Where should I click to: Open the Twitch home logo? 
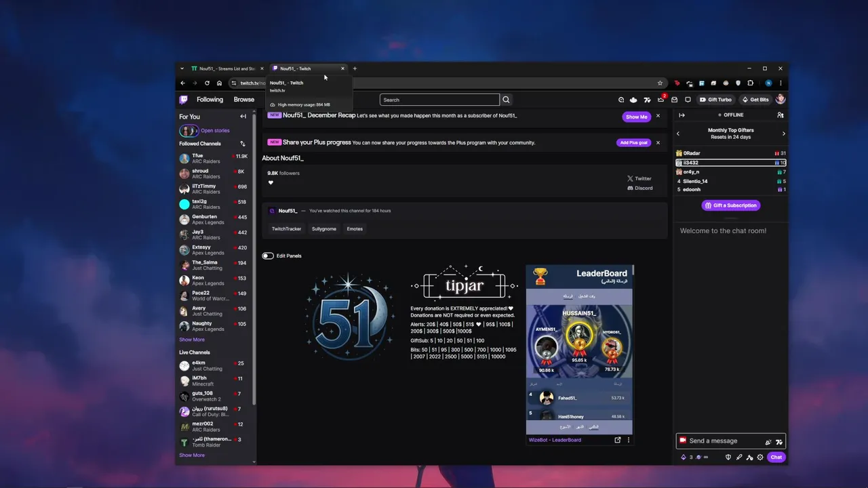pyautogui.click(x=183, y=100)
